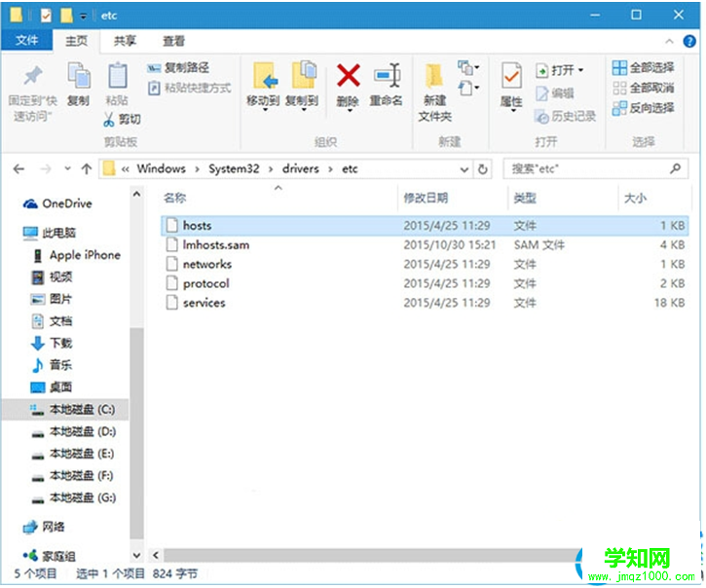Click the Refresh button

click(x=483, y=169)
